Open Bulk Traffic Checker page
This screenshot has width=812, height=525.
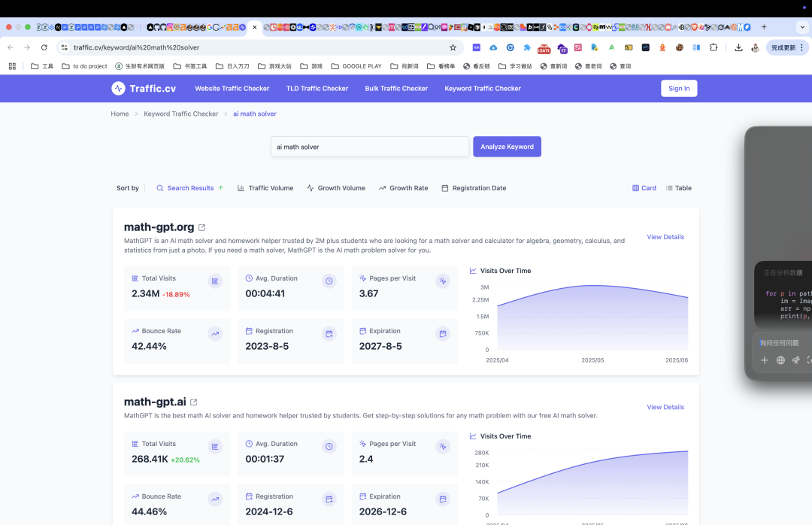(396, 89)
